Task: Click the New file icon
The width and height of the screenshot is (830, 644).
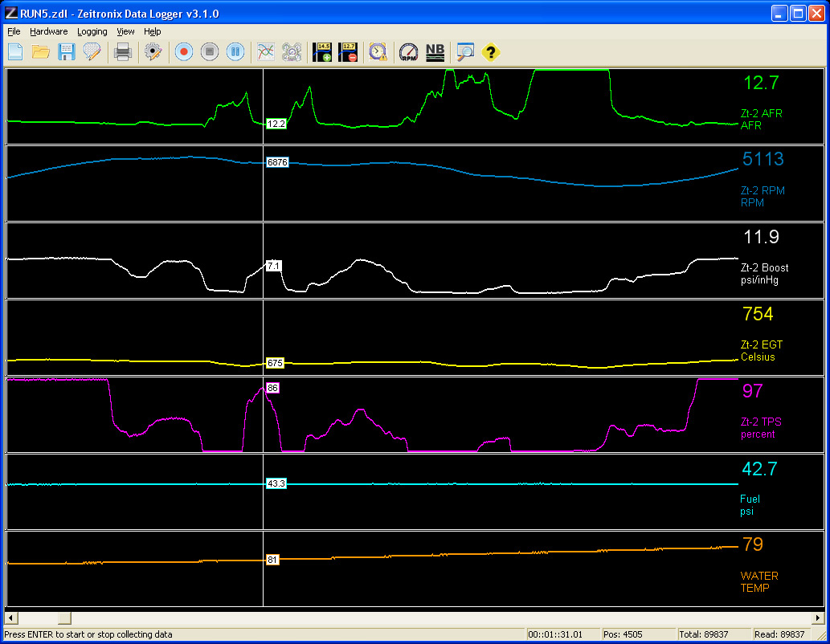Action: click(x=15, y=52)
